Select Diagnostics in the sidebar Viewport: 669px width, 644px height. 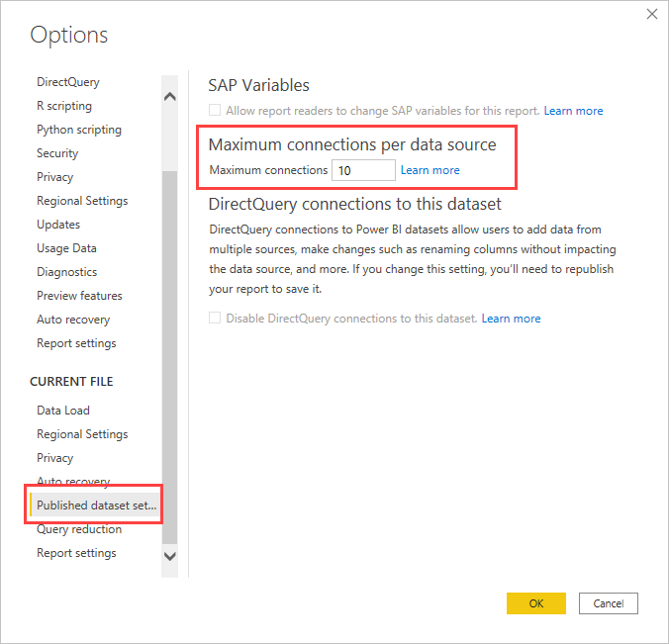66,272
